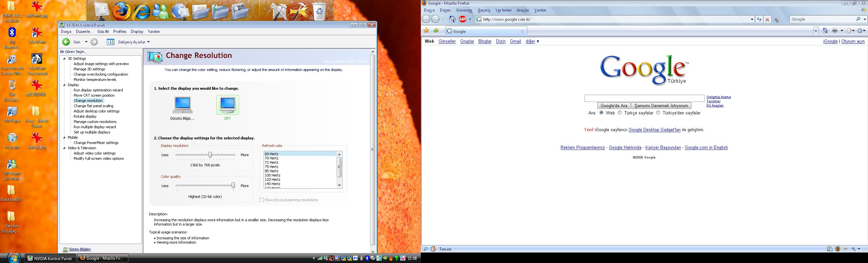Open Manage custom resolutions tree item
The height and width of the screenshot is (263, 868).
point(95,122)
